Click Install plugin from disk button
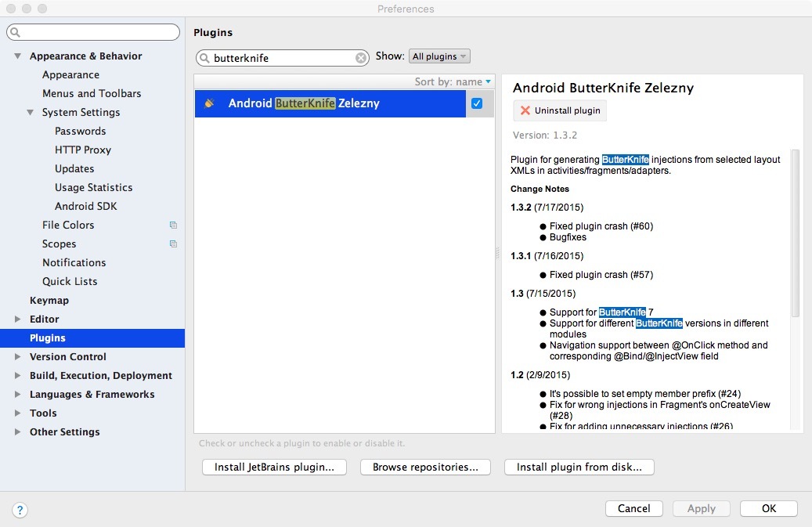 579,467
